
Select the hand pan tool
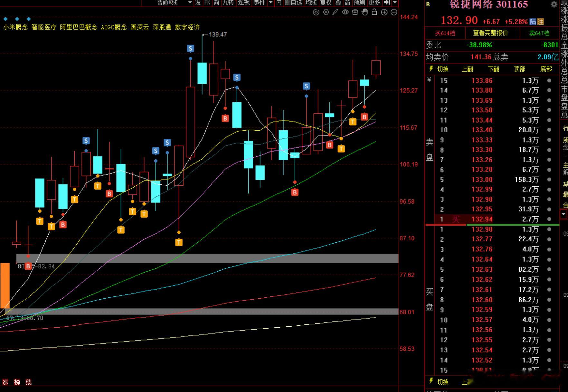click(x=364, y=12)
